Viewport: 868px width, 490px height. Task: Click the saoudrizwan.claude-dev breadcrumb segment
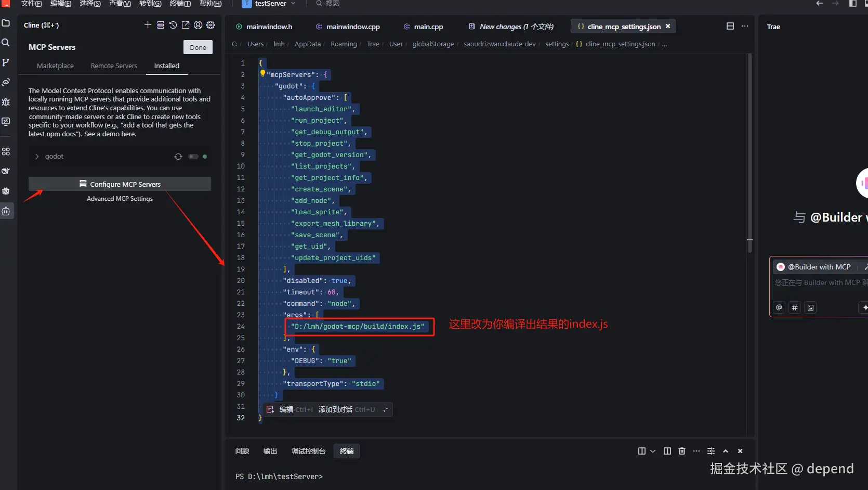coord(499,44)
